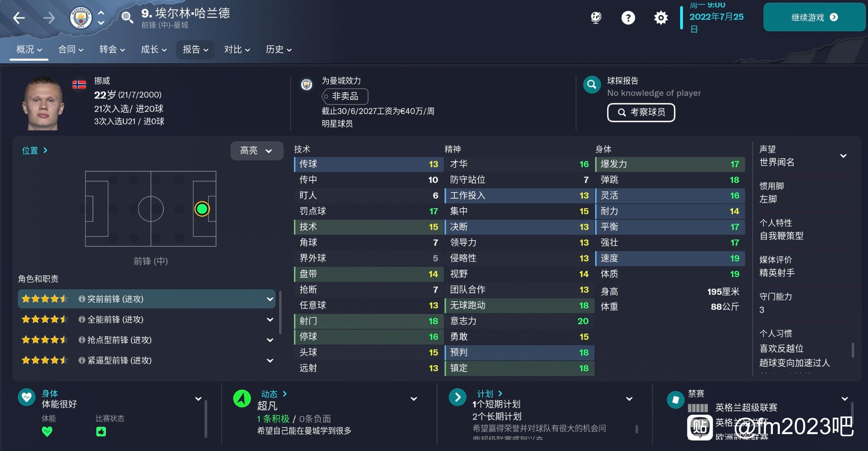Open the 合同 menu tab
The image size is (868, 451).
(x=71, y=49)
